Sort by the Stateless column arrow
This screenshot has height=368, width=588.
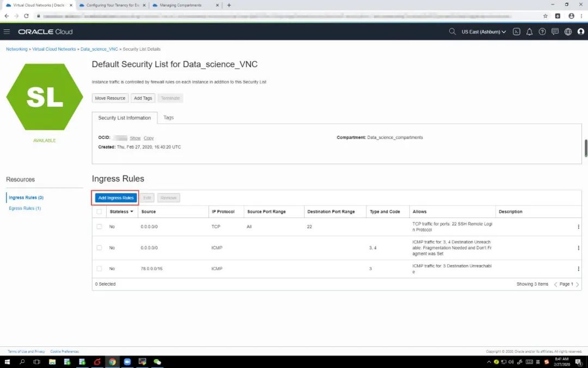pos(131,212)
